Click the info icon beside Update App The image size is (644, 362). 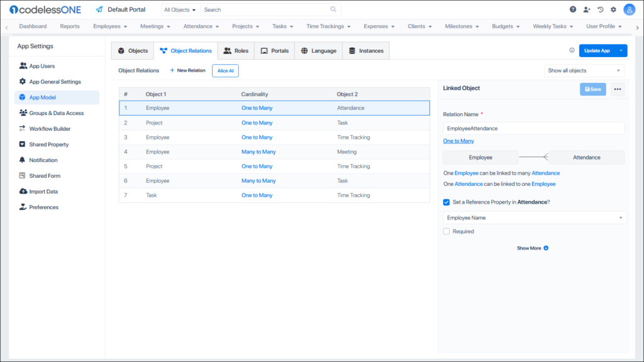pyautogui.click(x=572, y=50)
